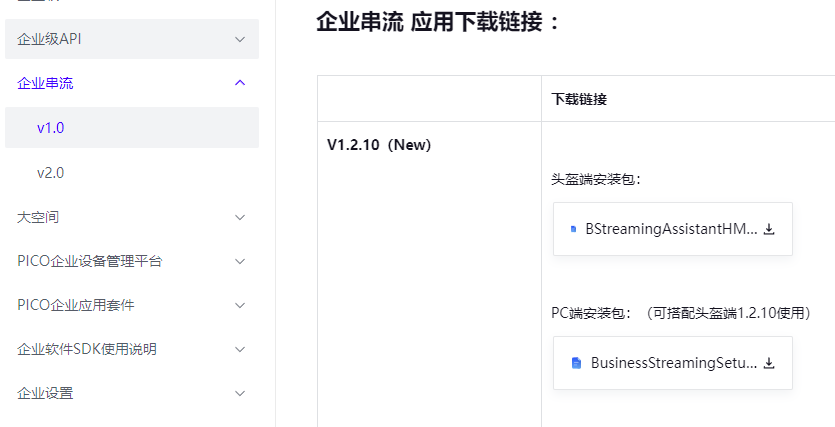The image size is (835, 427).
Task: Expand the 企业软件SDK使用说明 chevron
Action: point(240,349)
